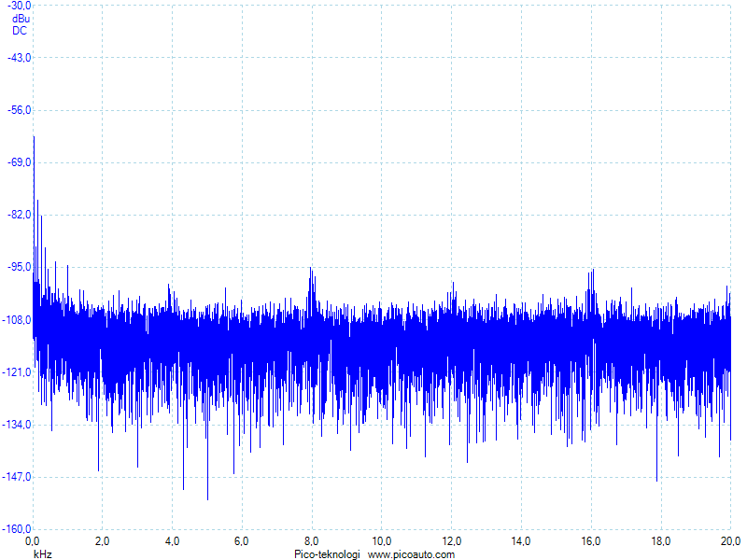Click the -30,0 top y-axis label
Viewport: 747px width, 560px height.
(x=19, y=6)
